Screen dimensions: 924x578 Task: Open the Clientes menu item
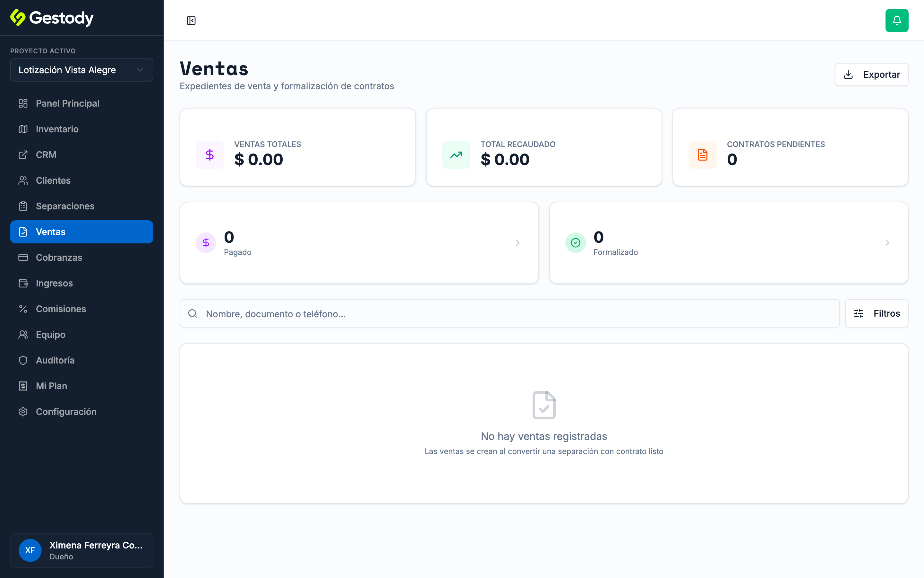82,180
